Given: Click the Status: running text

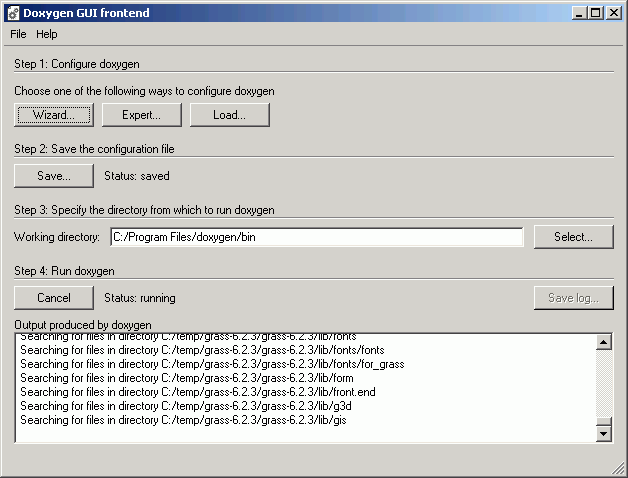Looking at the screenshot, I should pyautogui.click(x=140, y=298).
